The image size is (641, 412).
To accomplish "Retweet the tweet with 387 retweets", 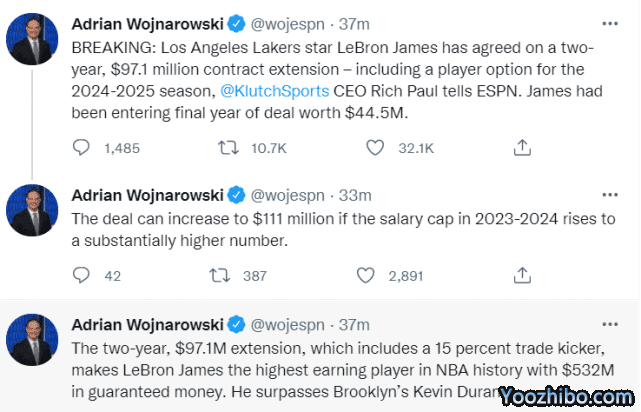I will click(227, 275).
